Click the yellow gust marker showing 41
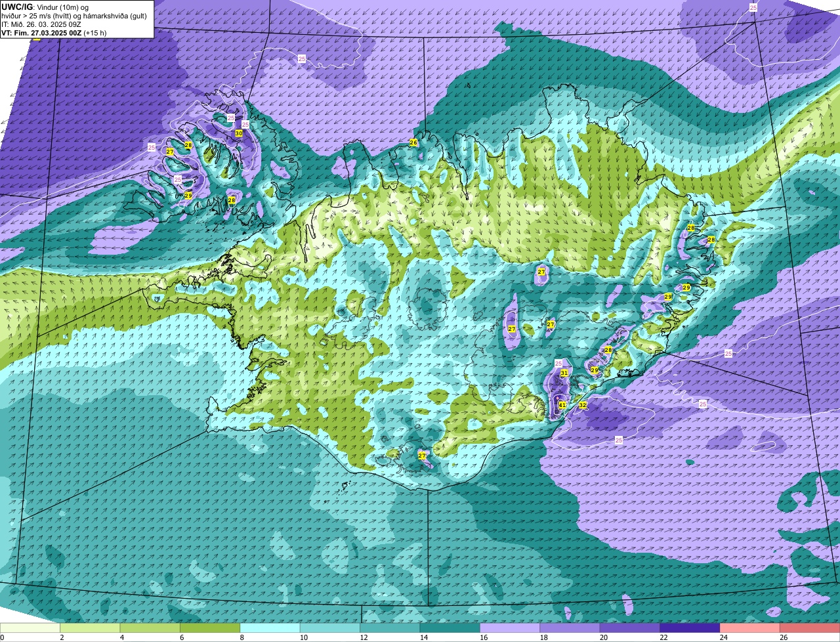This screenshot has width=840, height=642. 562,405
